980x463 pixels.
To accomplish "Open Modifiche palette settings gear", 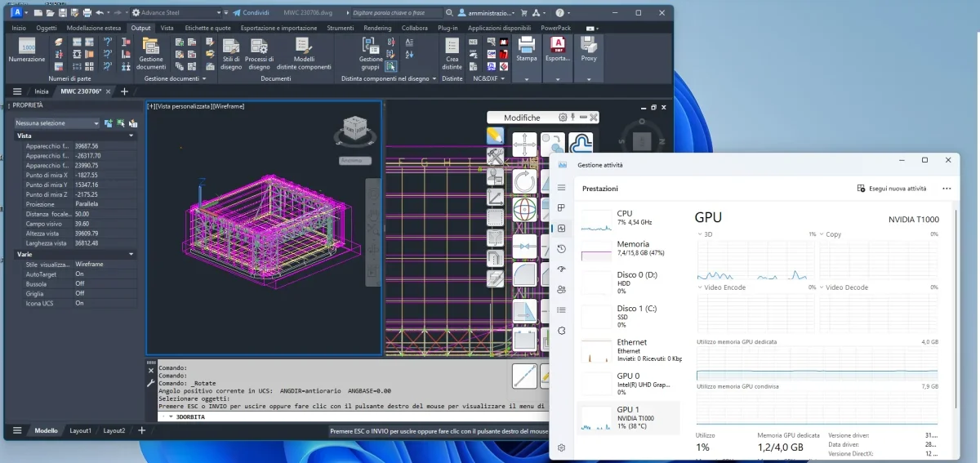I will pos(563,118).
